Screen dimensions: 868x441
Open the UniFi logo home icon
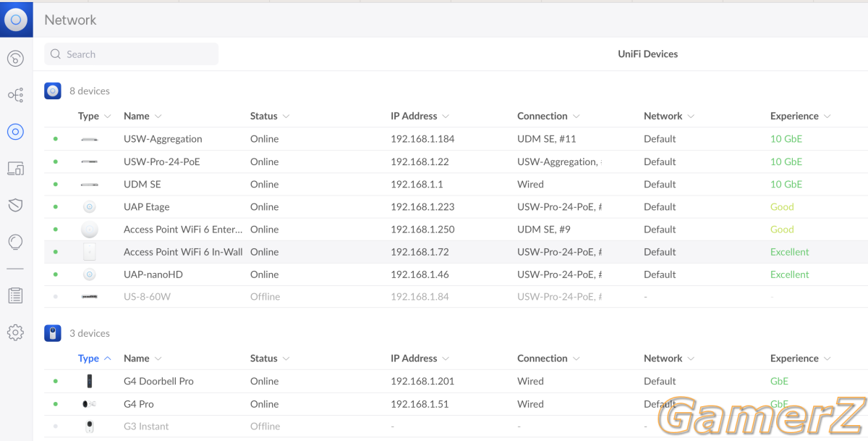coord(16,20)
